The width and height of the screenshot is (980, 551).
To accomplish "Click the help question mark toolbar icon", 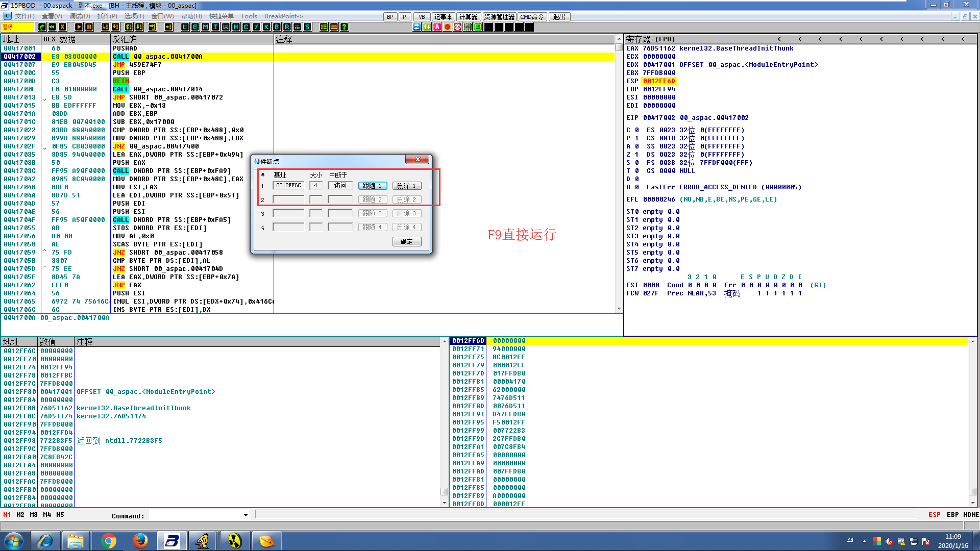I will point(345,27).
